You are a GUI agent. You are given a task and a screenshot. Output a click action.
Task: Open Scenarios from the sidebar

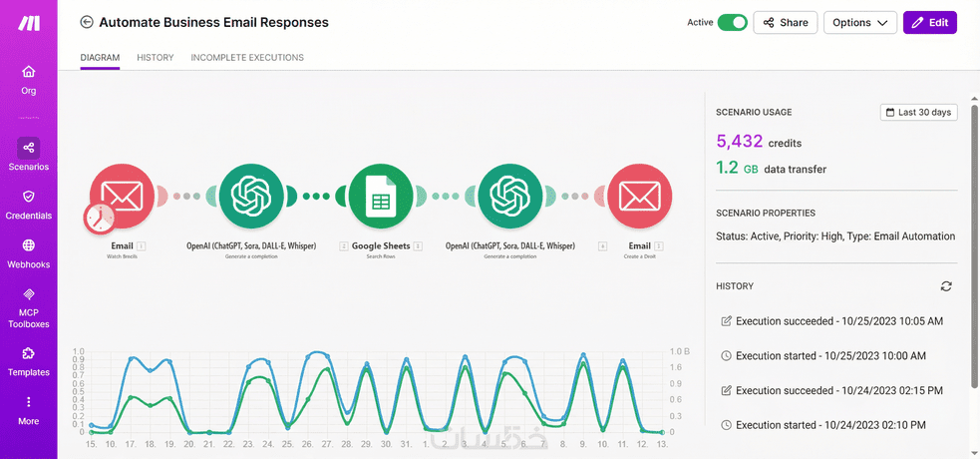tap(29, 155)
